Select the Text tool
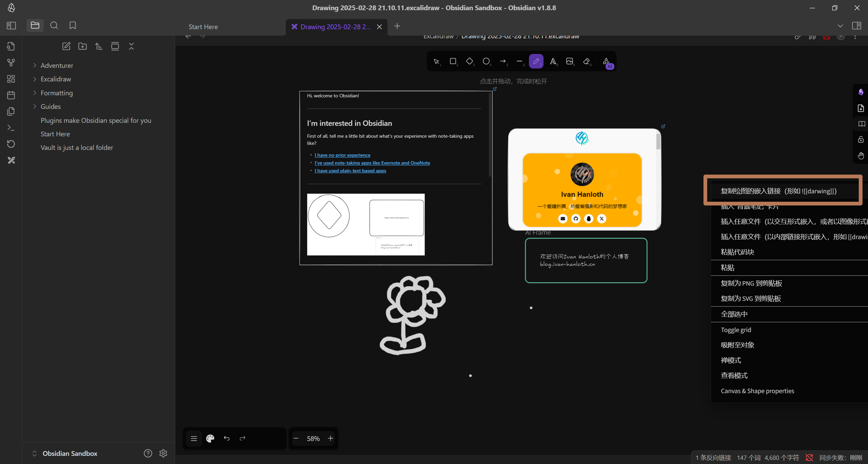The height and width of the screenshot is (464, 868). (x=553, y=61)
